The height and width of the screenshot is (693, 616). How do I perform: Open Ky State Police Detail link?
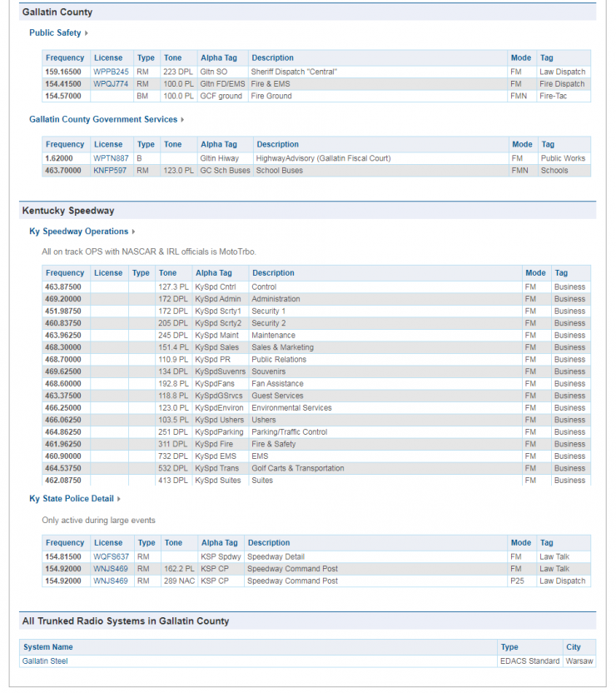point(72,499)
